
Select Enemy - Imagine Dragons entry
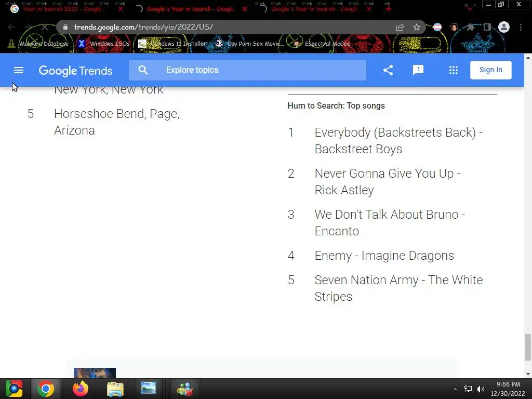(384, 256)
